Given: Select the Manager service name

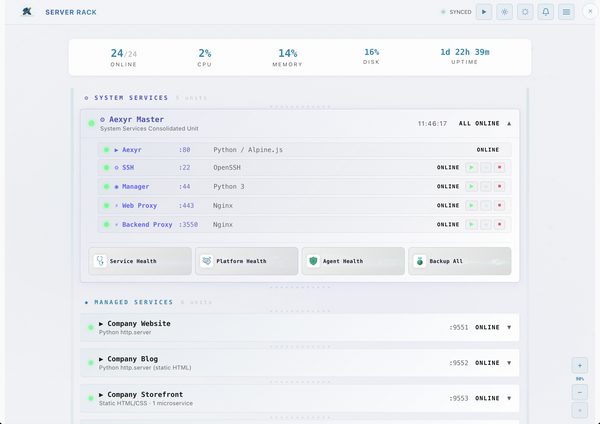Looking at the screenshot, I should pyautogui.click(x=135, y=186).
